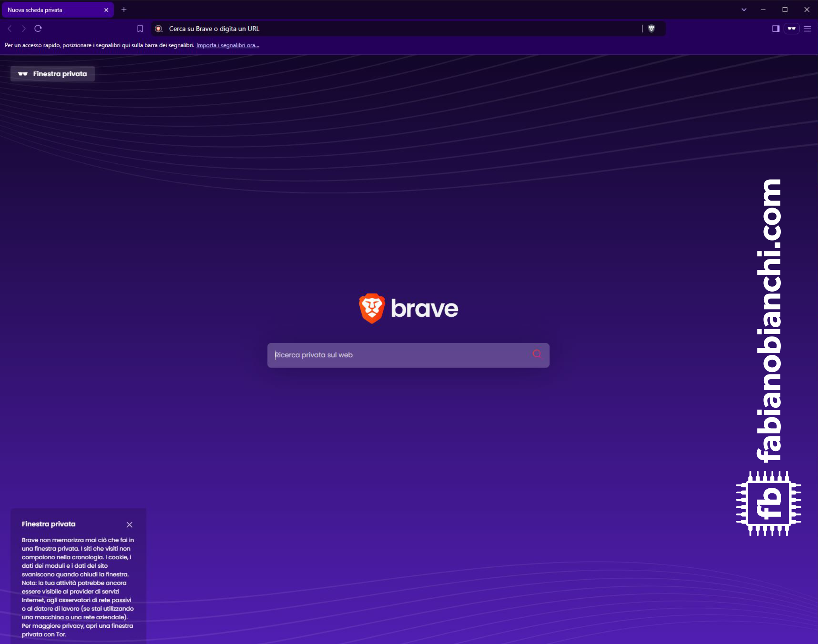Dismiss the Finestra privata info card
The height and width of the screenshot is (644, 818).
tap(129, 525)
